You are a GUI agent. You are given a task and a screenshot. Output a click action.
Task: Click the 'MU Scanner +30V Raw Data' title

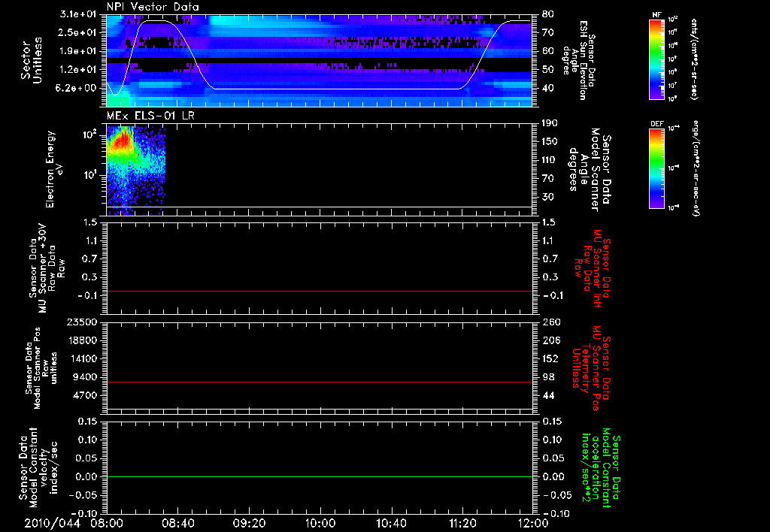tap(46, 268)
